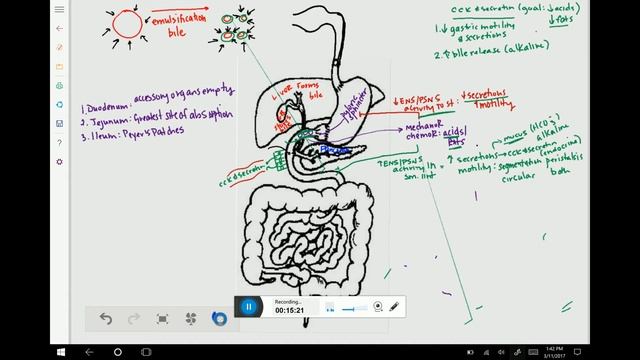This screenshot has width=640, height=360.
Task: Check the battery status tray icon
Action: pyautogui.click(x=470, y=352)
